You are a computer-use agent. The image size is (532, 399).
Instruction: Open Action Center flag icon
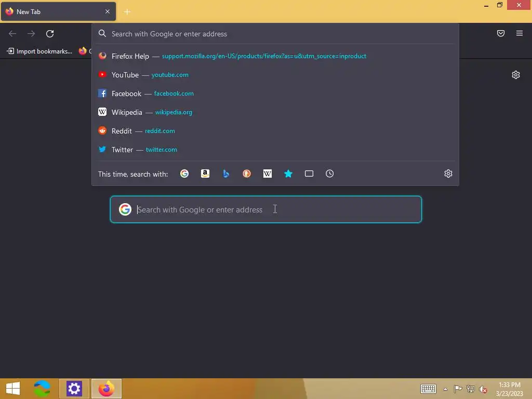[458, 389]
